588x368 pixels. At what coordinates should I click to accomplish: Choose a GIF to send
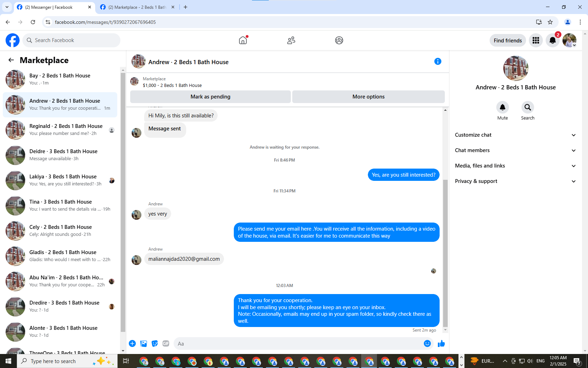166,343
